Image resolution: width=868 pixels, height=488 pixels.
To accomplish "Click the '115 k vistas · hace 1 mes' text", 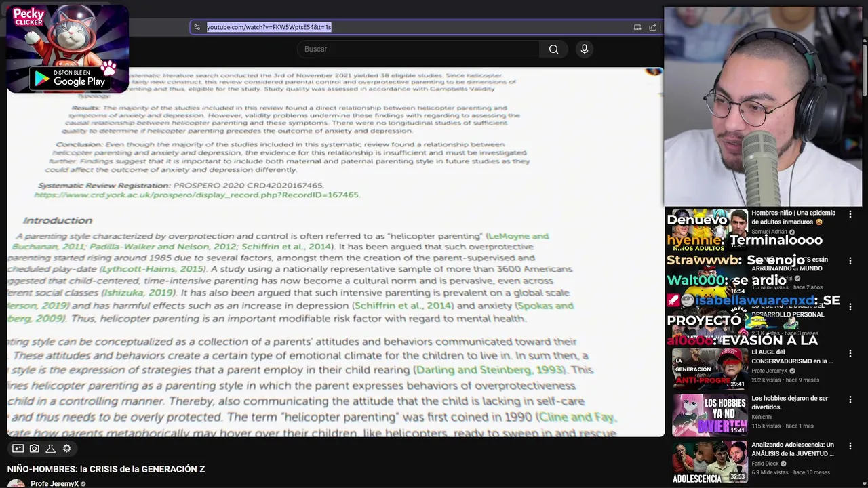I will coord(783,426).
